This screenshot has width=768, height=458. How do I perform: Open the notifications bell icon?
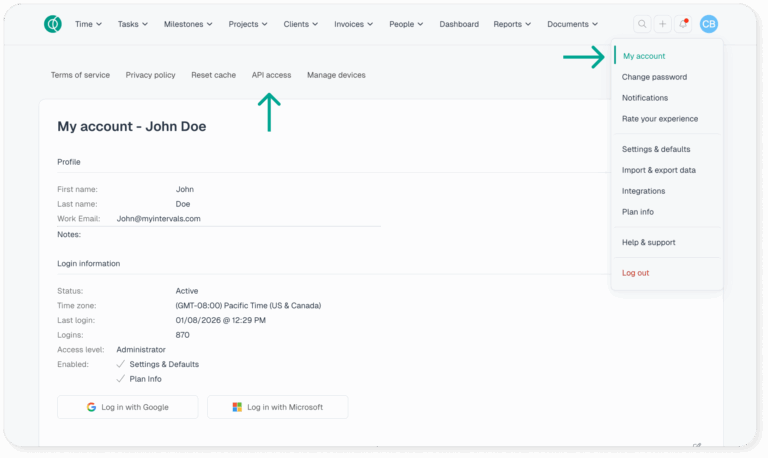click(683, 24)
